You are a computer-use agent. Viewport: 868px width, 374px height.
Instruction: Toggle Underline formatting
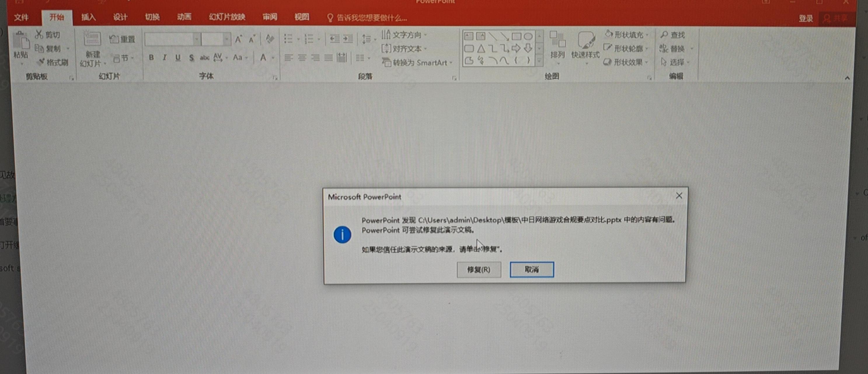pos(178,57)
